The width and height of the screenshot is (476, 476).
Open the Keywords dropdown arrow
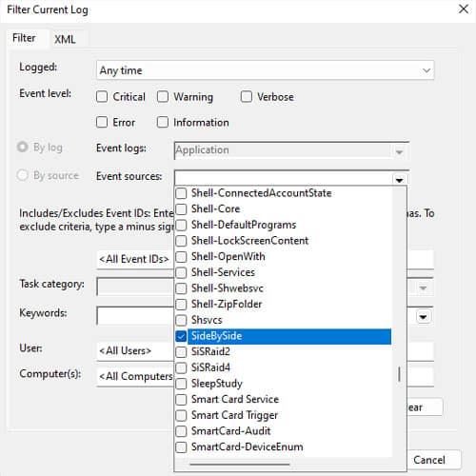424,317
